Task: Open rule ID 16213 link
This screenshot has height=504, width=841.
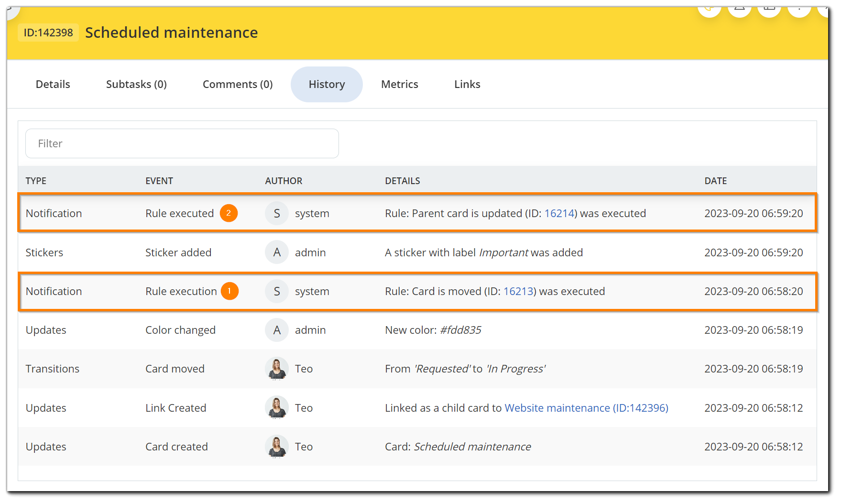Action: tap(518, 291)
